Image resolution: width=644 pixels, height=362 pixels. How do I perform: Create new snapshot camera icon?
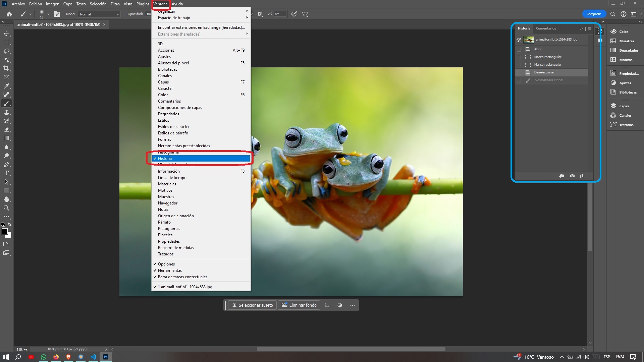572,176
